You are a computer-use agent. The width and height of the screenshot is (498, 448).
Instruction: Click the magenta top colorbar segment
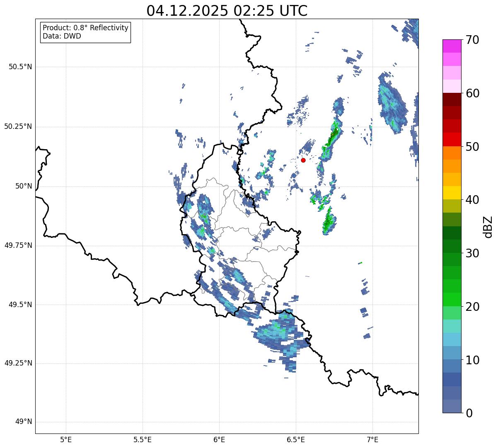point(452,46)
